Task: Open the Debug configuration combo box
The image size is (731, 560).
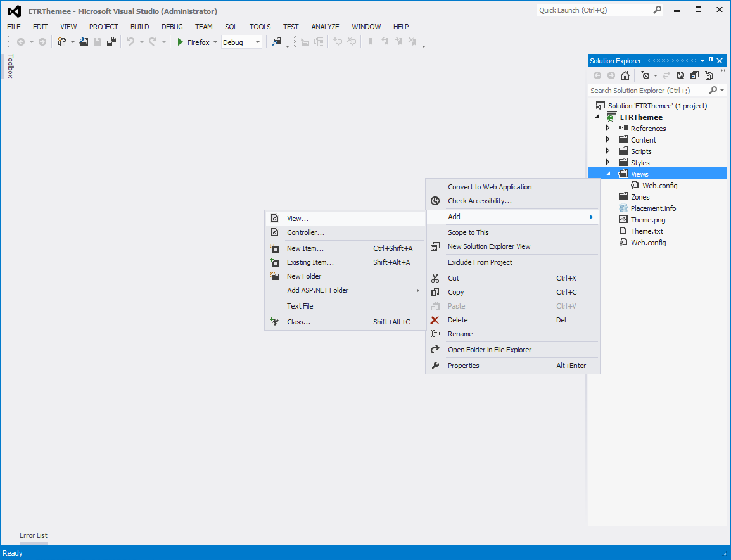Action: [241, 42]
